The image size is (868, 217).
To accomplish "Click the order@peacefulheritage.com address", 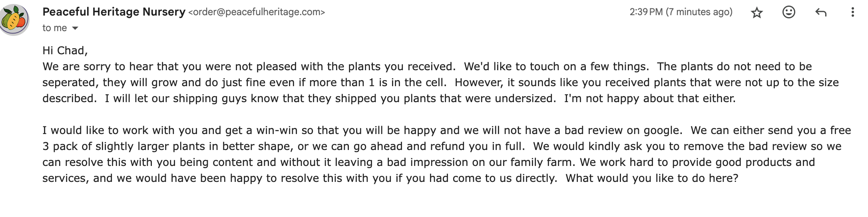I will (x=257, y=12).
